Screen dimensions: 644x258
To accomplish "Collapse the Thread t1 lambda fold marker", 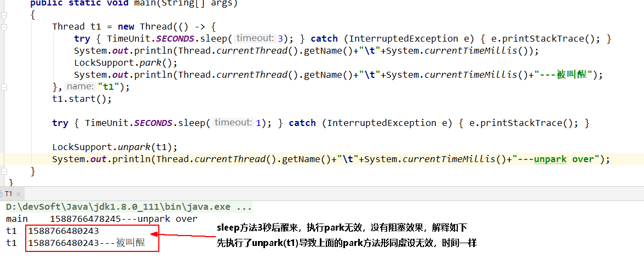I will 4,26.
